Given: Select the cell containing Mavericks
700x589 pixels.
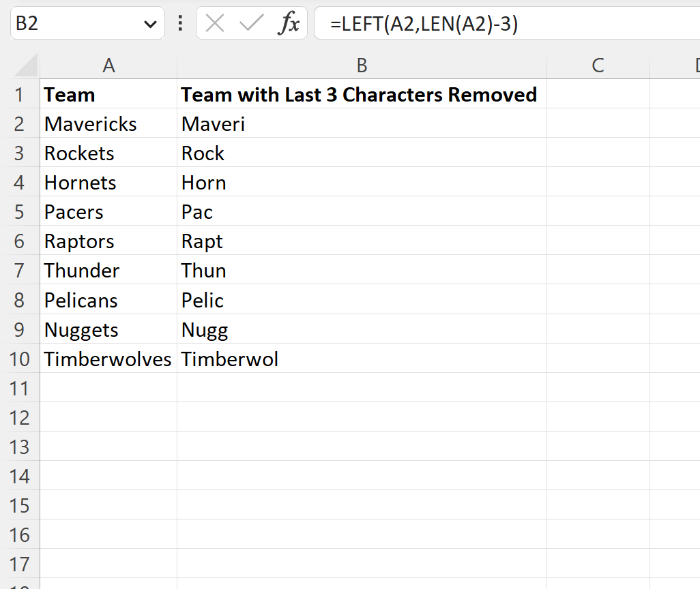Looking at the screenshot, I should 108,124.
